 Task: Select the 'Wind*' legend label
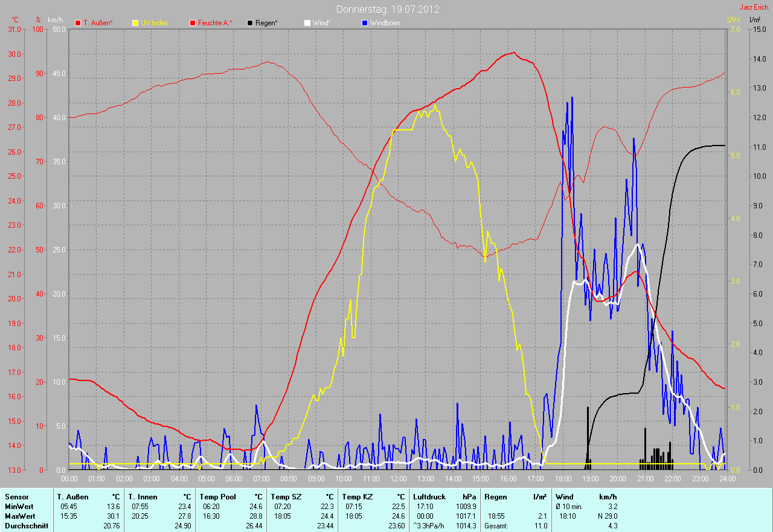point(322,23)
